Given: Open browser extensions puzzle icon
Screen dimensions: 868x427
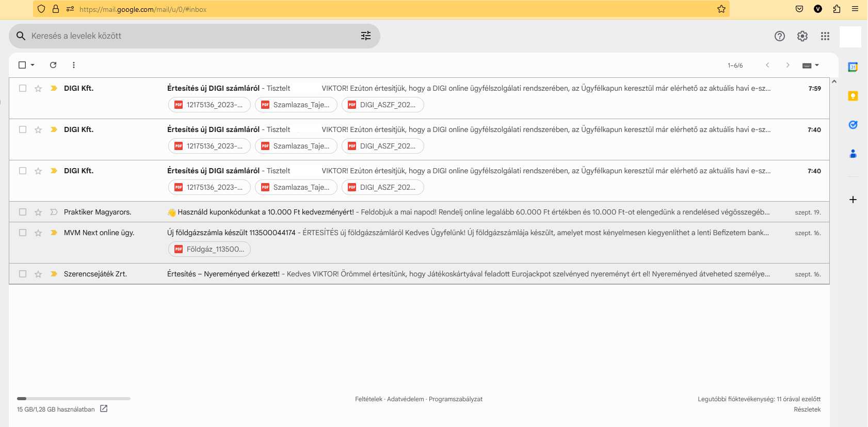Looking at the screenshot, I should click(x=837, y=9).
